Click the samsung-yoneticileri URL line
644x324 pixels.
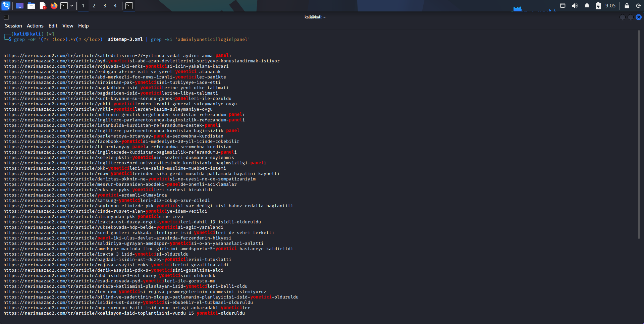click(x=107, y=201)
